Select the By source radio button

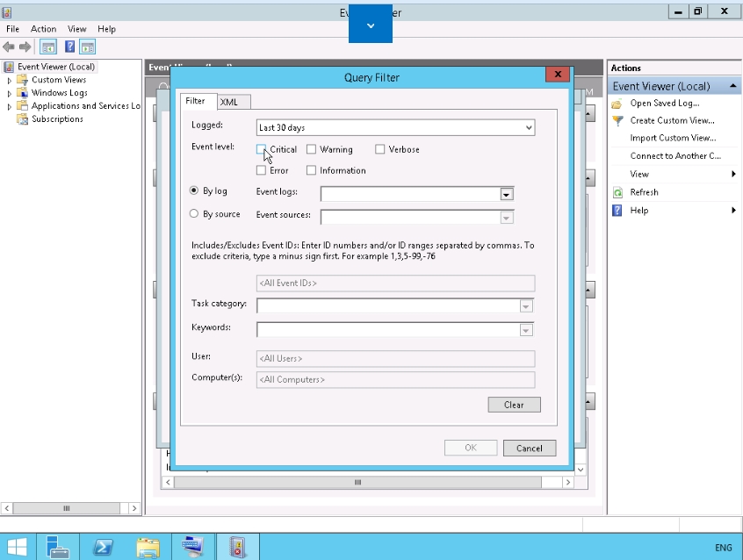195,214
